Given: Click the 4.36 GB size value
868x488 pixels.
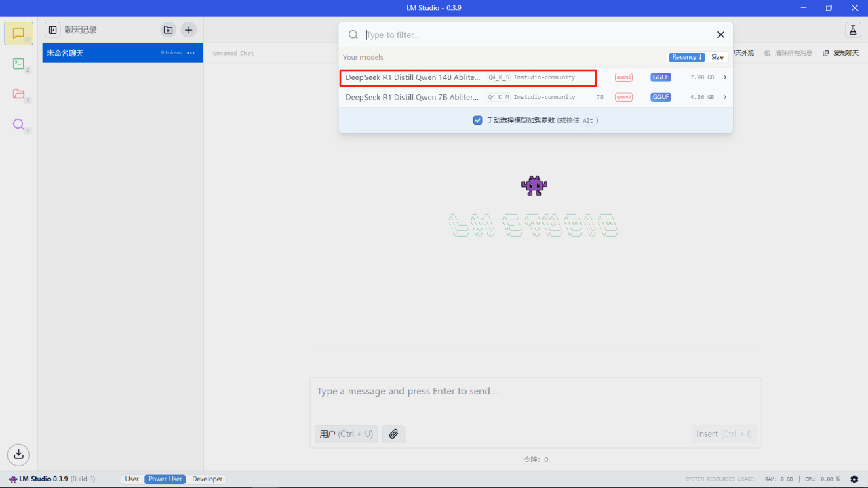Looking at the screenshot, I should (702, 97).
